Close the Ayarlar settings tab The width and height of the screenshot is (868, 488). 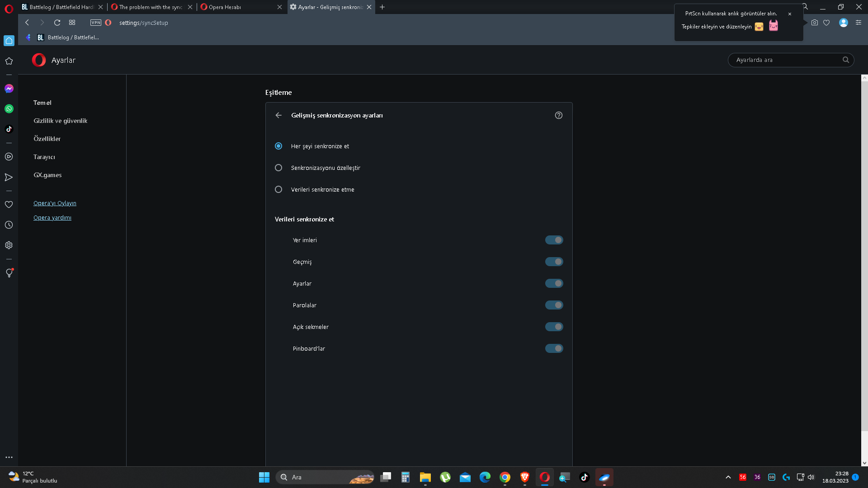click(369, 7)
